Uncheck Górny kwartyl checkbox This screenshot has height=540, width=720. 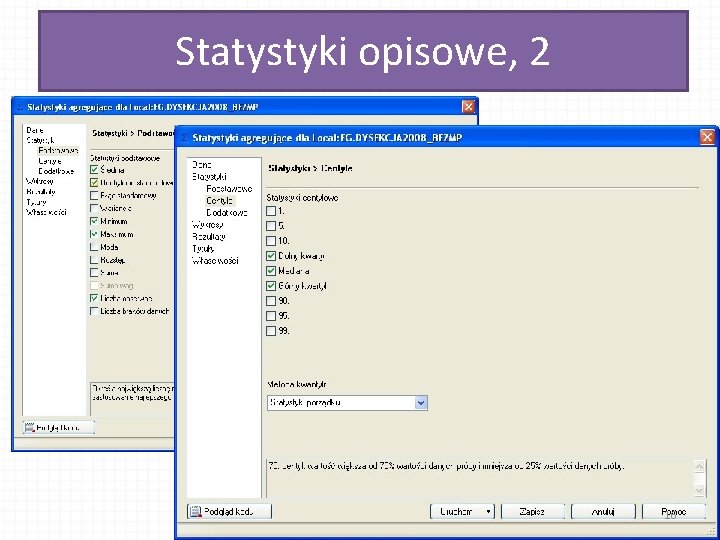pyautogui.click(x=271, y=286)
